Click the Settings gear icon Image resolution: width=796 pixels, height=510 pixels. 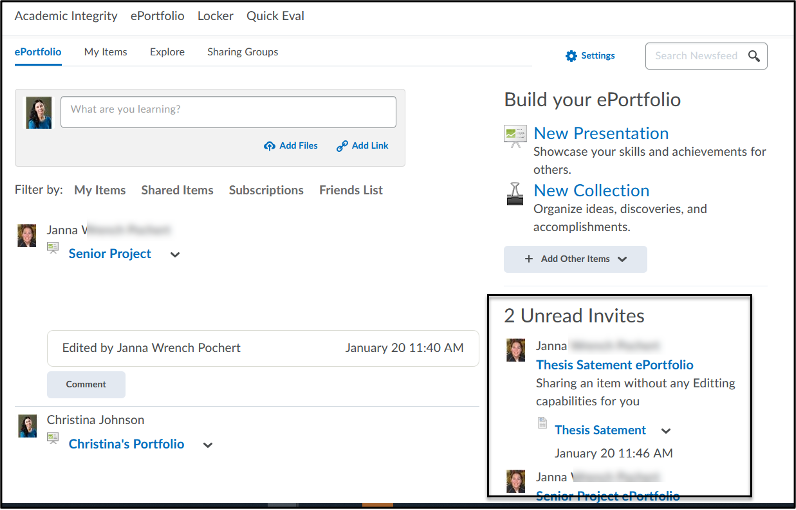click(x=571, y=56)
